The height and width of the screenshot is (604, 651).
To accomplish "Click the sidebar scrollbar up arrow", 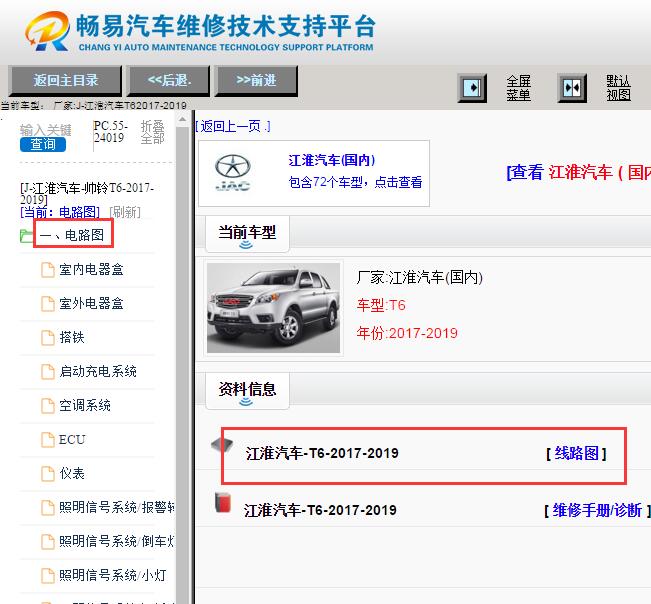I will [182, 120].
